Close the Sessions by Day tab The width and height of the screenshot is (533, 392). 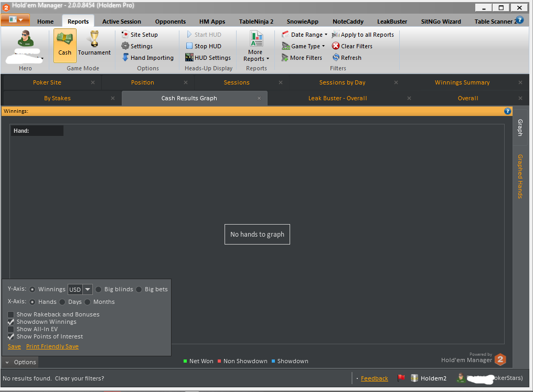coord(396,82)
